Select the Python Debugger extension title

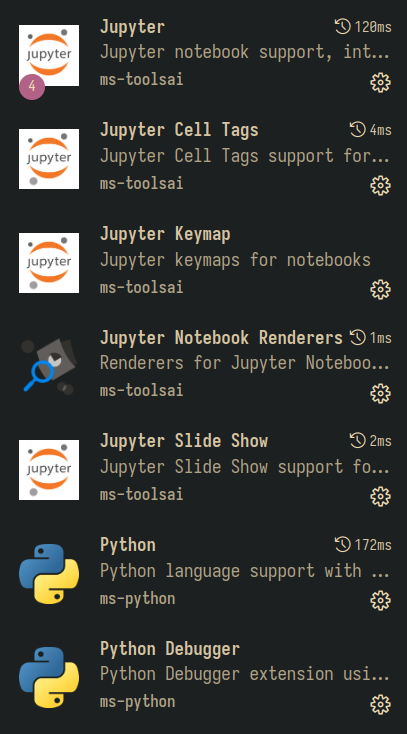170,648
